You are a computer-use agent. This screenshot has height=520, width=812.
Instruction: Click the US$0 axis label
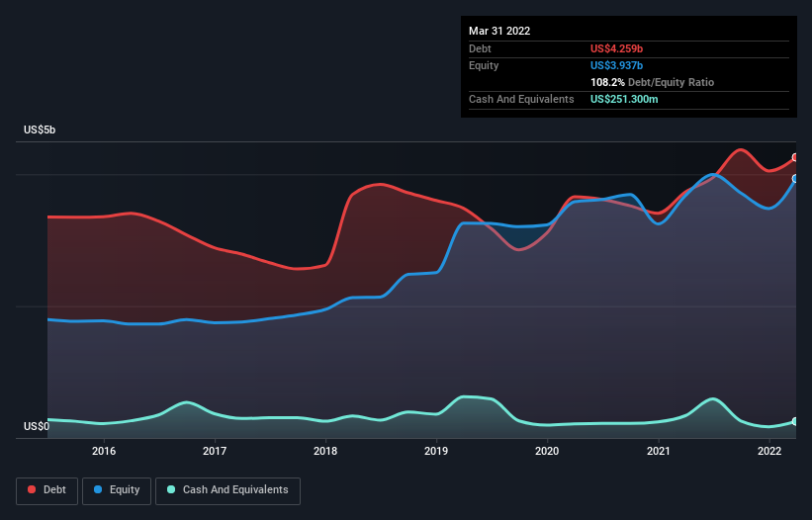click(37, 426)
